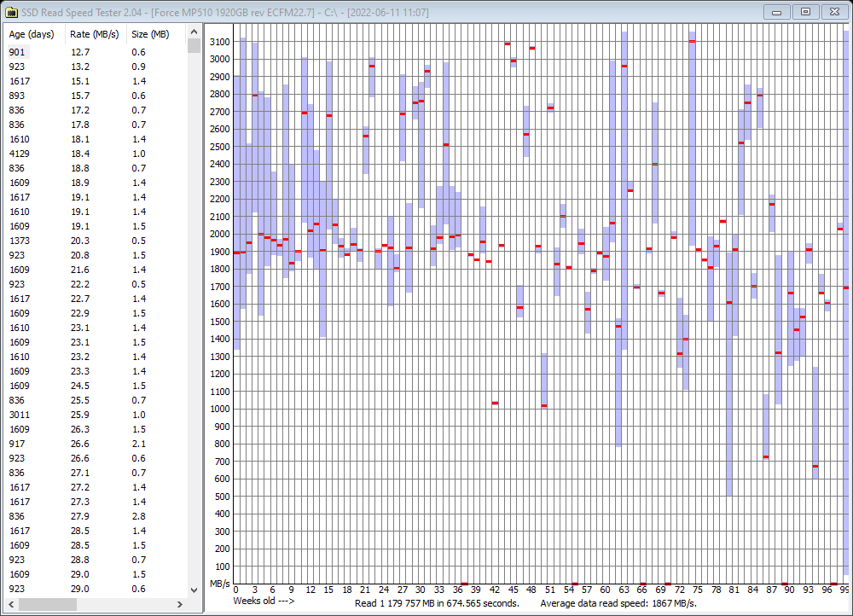This screenshot has width=853, height=616.
Task: Click the SSD Read Speed Tester title icon
Action: click(10, 11)
